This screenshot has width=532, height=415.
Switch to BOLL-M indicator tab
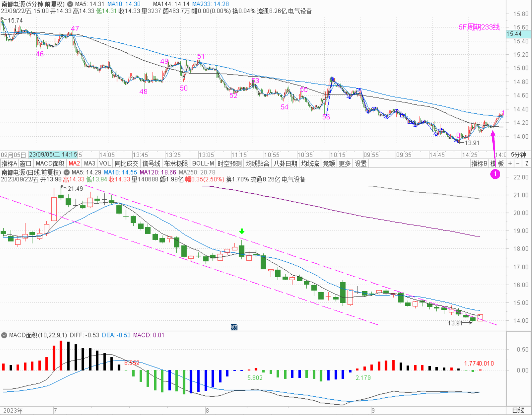point(203,163)
